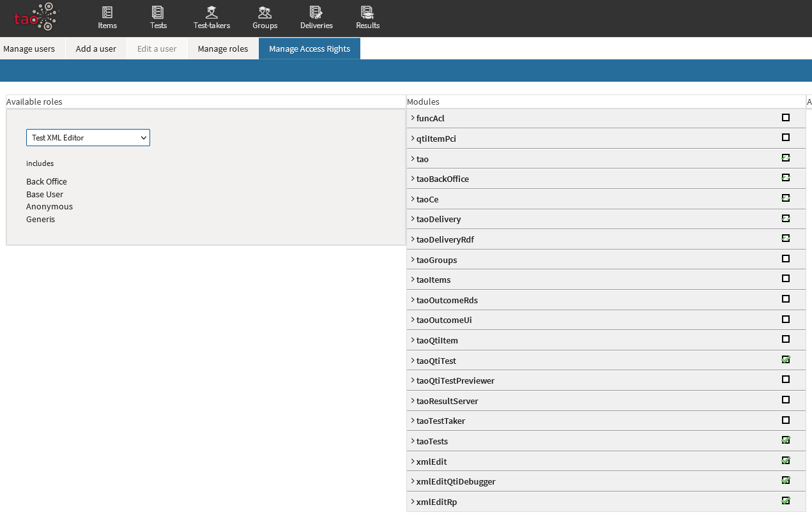The height and width of the screenshot is (519, 812).
Task: Switch to the Add a user tab
Action: pyautogui.click(x=96, y=48)
